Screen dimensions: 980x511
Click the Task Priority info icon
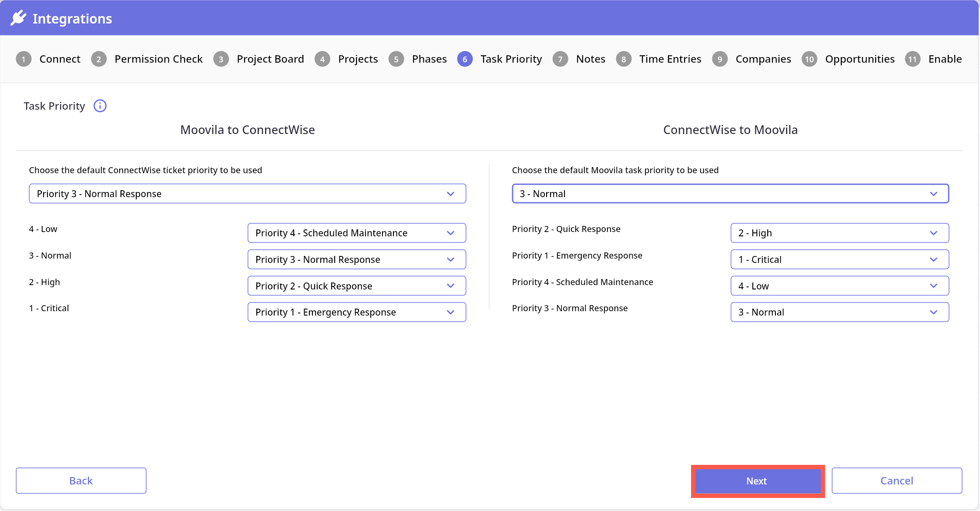click(100, 106)
